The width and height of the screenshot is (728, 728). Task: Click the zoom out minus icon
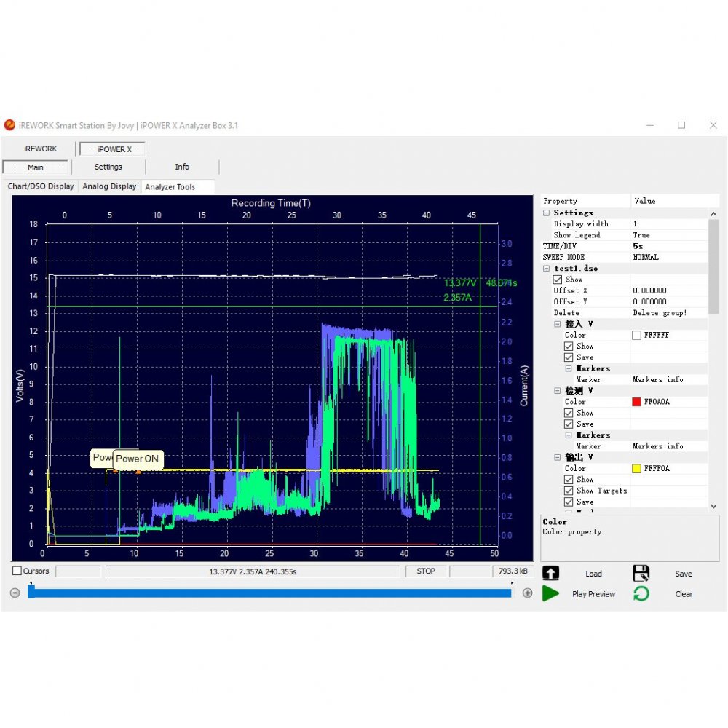pos(15,593)
